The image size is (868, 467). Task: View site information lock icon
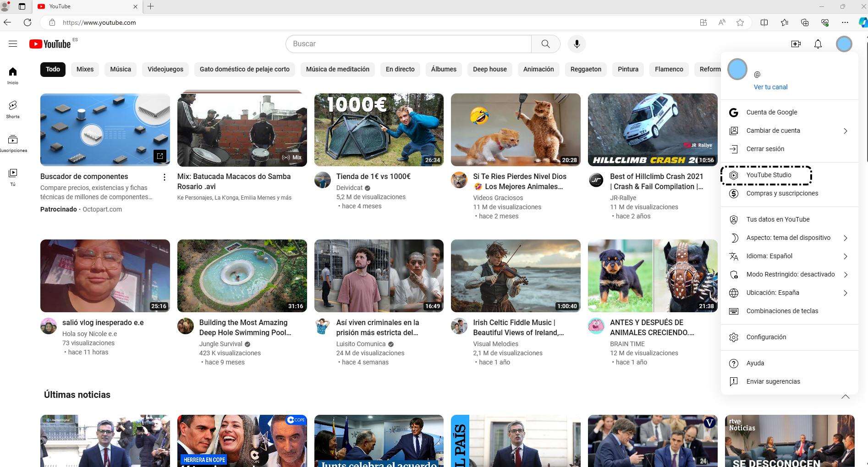(x=52, y=22)
